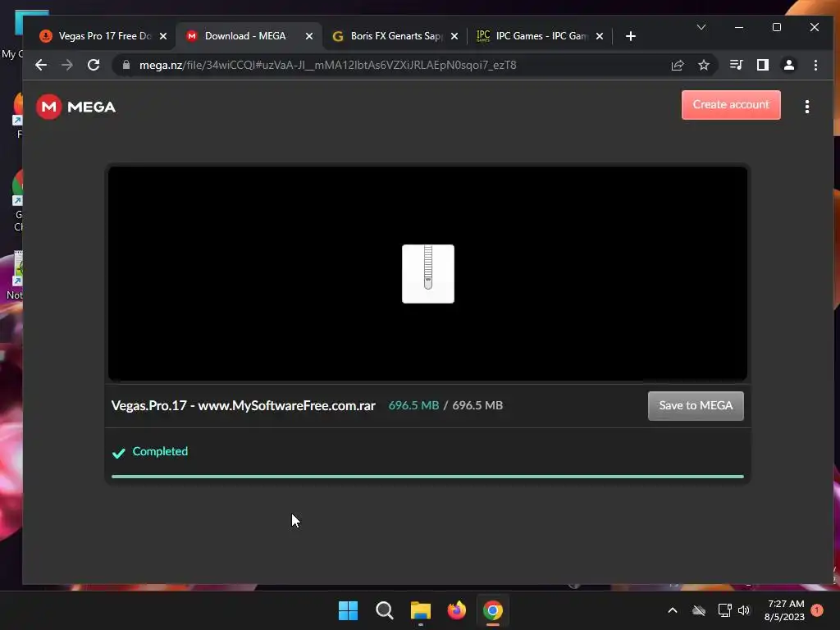The width and height of the screenshot is (840, 630).
Task: Open Windows Start menu
Action: [x=348, y=610]
